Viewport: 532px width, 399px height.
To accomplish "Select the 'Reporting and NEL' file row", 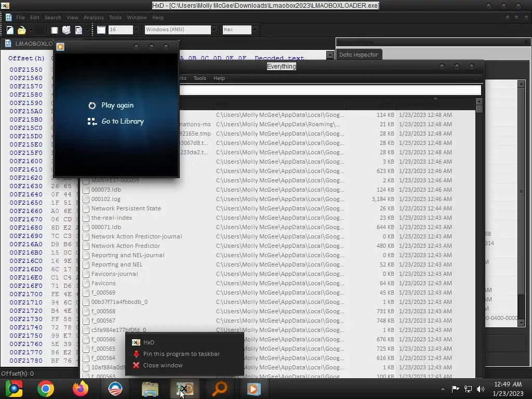I will pyautogui.click(x=278, y=264).
